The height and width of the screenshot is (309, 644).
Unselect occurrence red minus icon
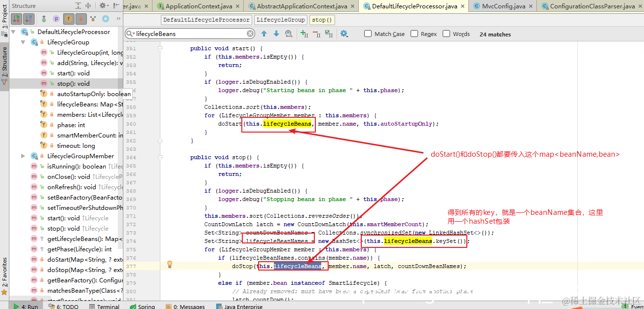click(316, 34)
